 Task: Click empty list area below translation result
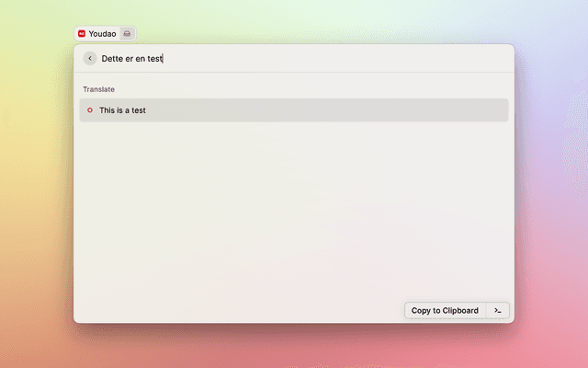[294, 212]
